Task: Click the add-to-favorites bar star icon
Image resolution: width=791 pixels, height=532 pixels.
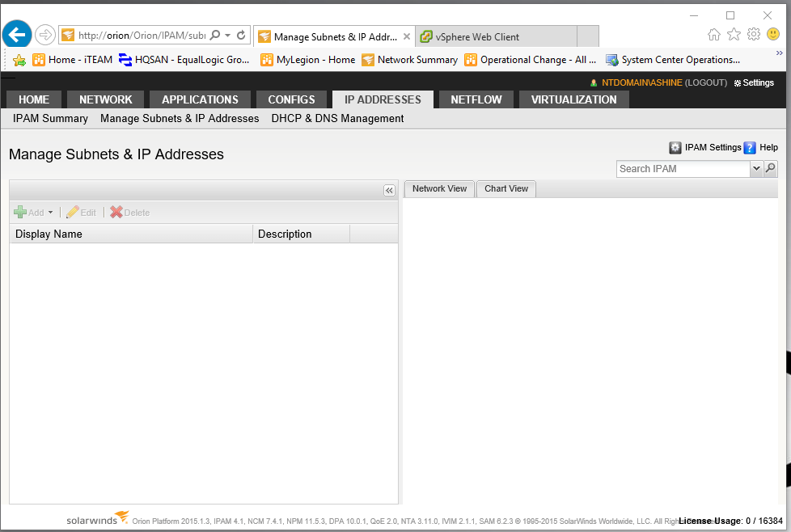Action: click(19, 60)
